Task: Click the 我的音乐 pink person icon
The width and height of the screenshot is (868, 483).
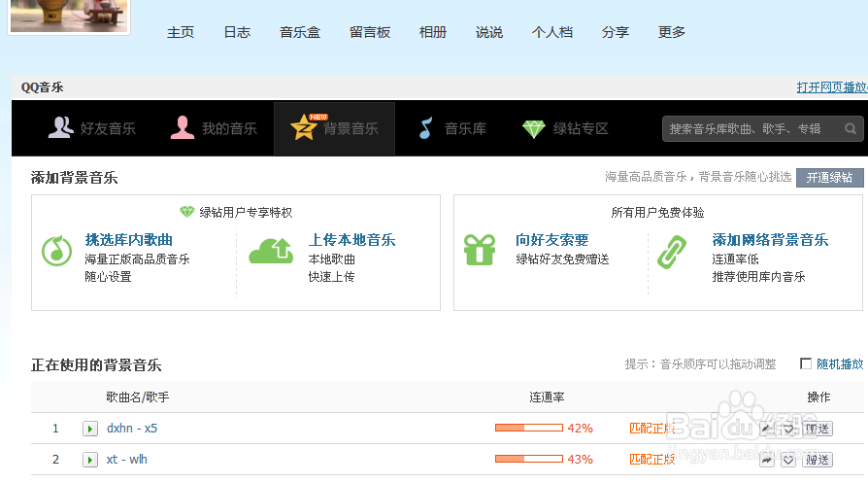Action: pos(183,127)
